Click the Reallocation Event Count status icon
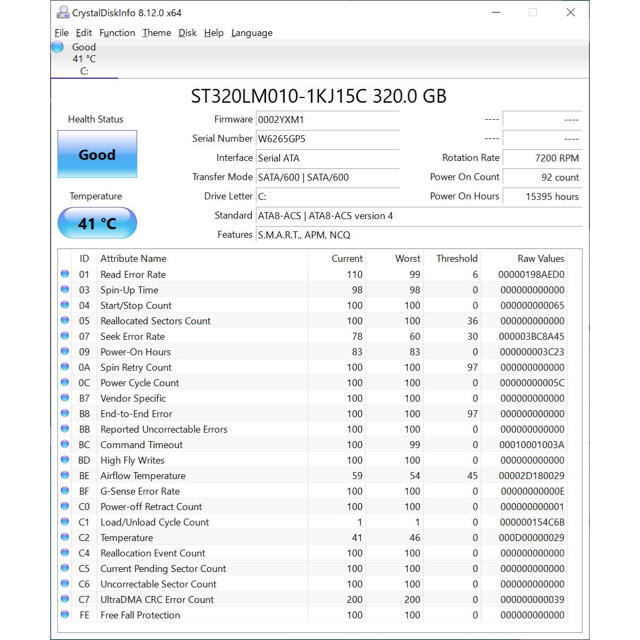 [65, 553]
